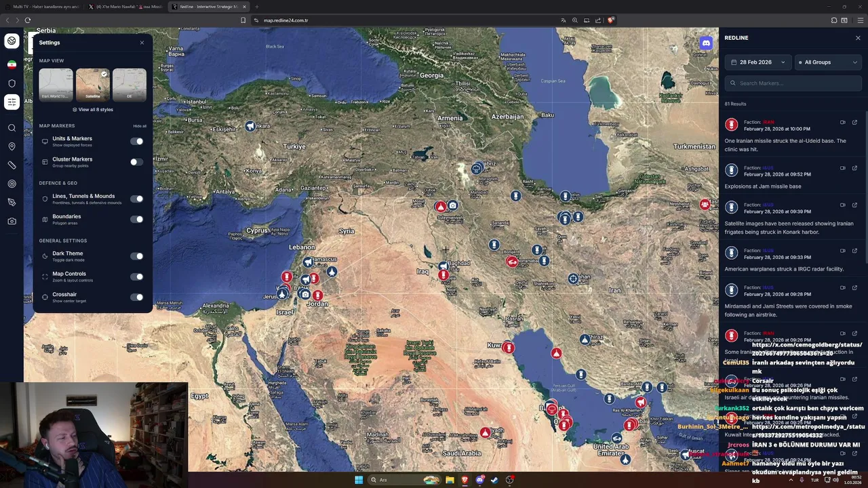868x488 pixels.
Task: Open external link for al-Udeid base entry
Action: pos(854,123)
